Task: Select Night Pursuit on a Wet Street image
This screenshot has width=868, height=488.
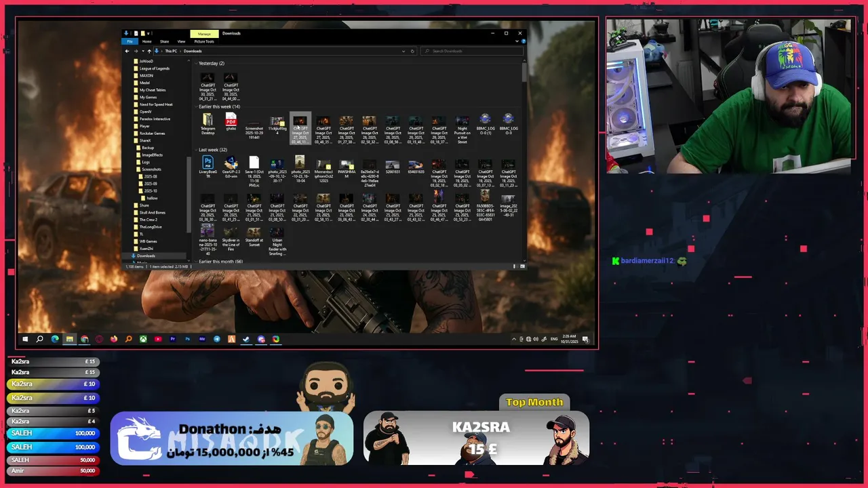Action: click(x=462, y=129)
